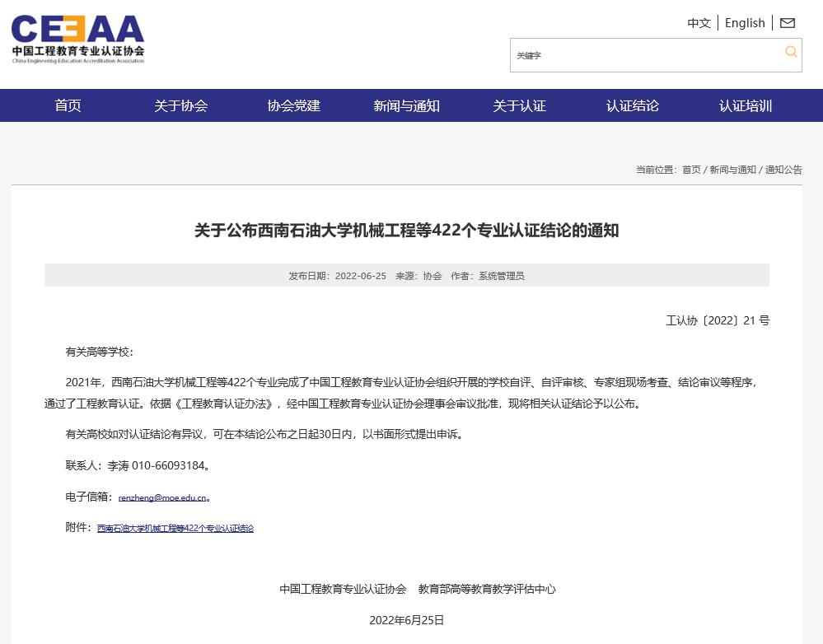Image resolution: width=823 pixels, height=644 pixels.
Task: Select the 认证培训 navigation item
Action: click(745, 105)
